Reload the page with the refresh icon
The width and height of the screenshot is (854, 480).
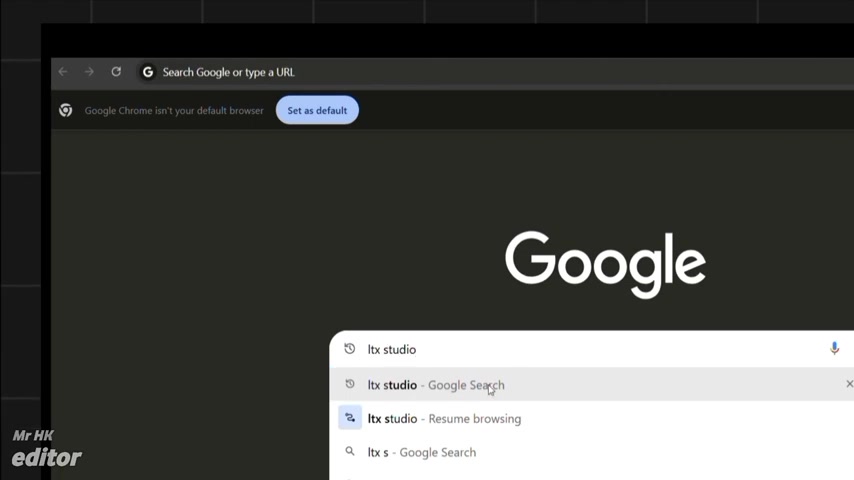click(116, 71)
